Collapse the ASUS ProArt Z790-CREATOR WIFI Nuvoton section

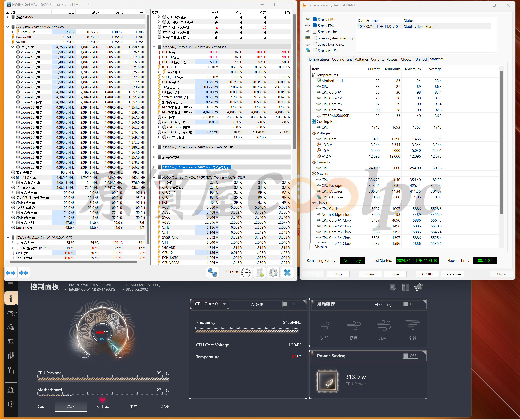154,177
